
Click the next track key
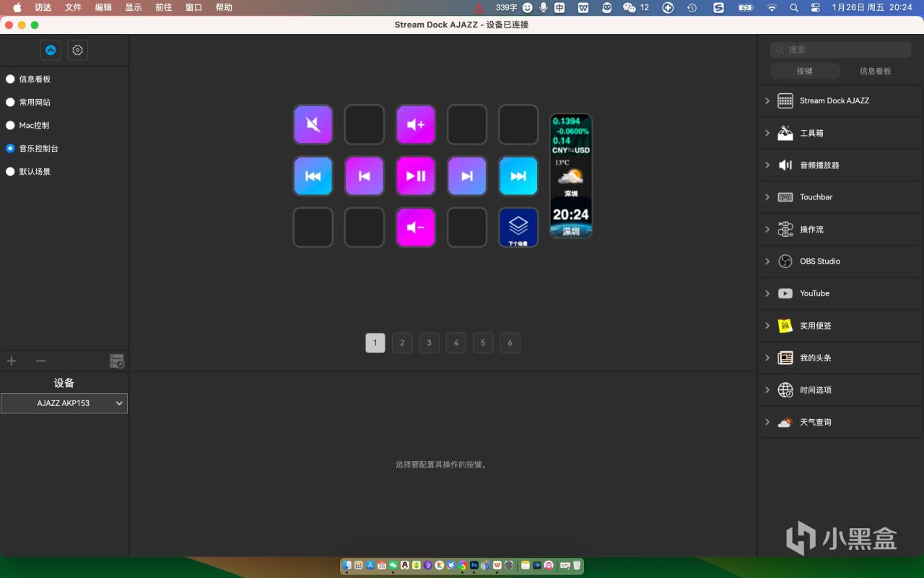(x=467, y=176)
